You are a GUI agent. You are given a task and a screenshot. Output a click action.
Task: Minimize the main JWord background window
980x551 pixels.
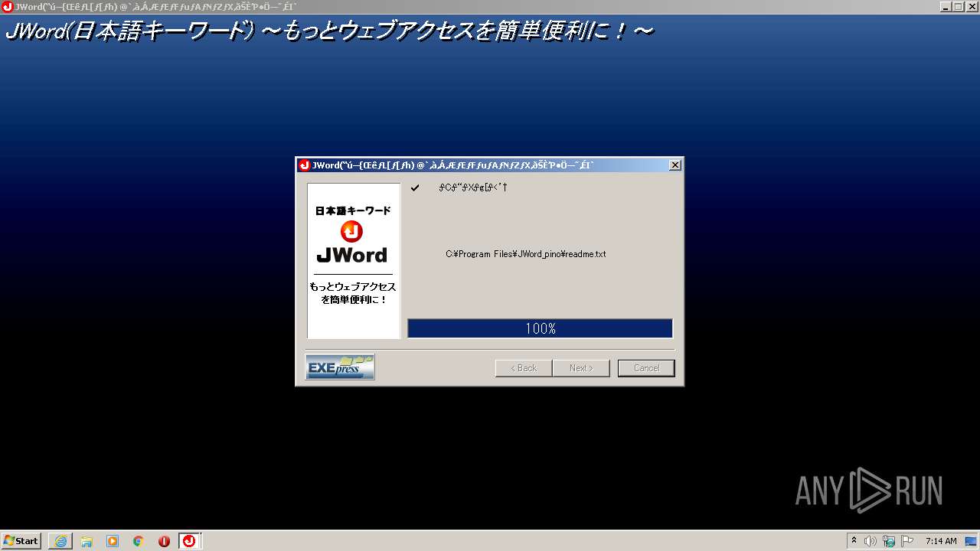click(x=945, y=7)
